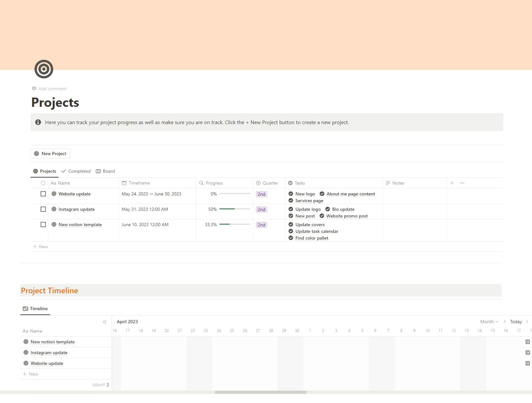Screen dimensions: 532x403
Task: Open the Progress column header menu
Action: [x=224, y=183]
